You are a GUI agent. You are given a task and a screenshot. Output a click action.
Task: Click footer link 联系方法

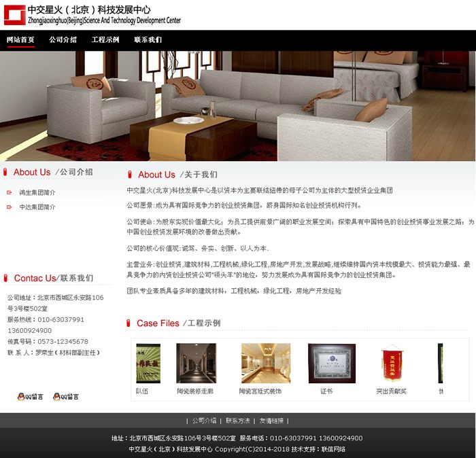pyautogui.click(x=238, y=421)
